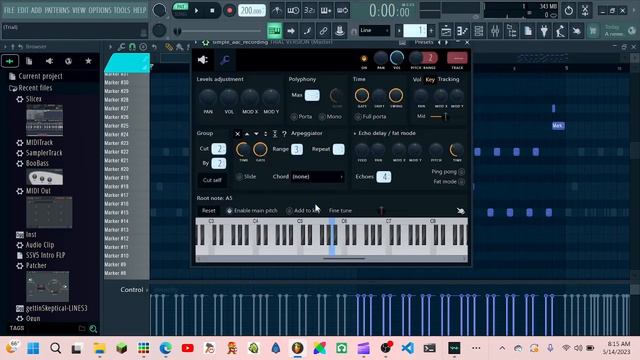Viewport: 640px width, 360px height.
Task: Open the TOOLS menu
Action: click(x=122, y=10)
